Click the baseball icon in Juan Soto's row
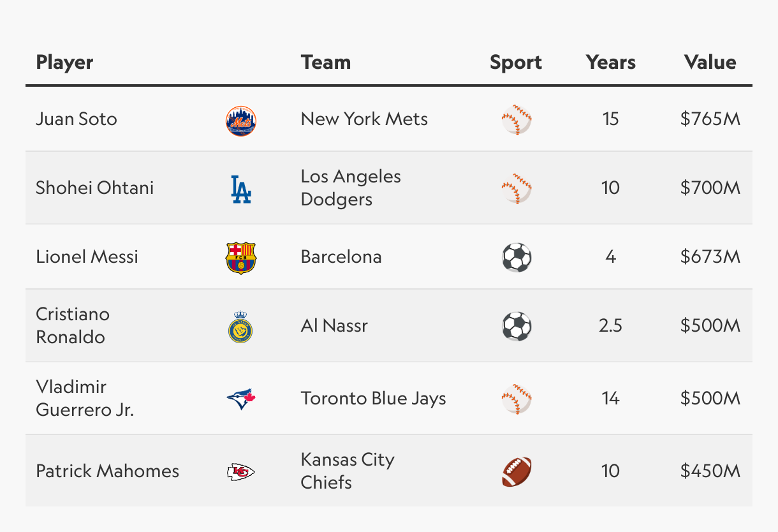Image resolution: width=778 pixels, height=532 pixels. click(x=517, y=119)
